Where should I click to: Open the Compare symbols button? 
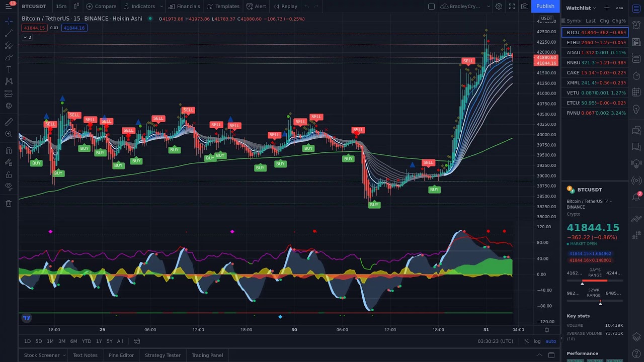coord(101,6)
